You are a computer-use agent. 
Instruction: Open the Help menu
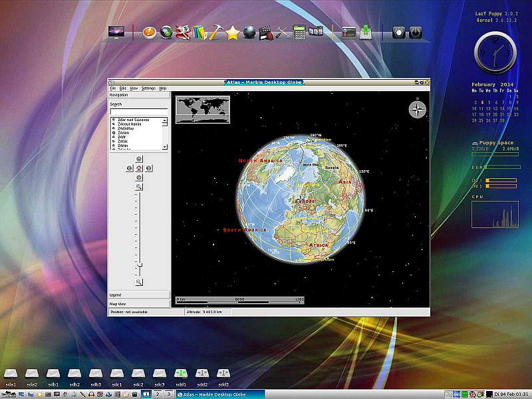pos(163,88)
